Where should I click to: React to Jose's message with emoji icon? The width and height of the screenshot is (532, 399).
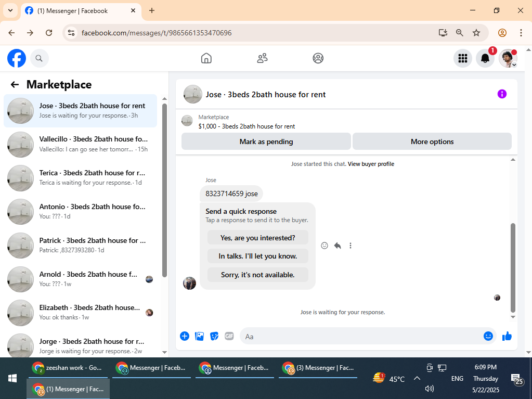[325, 246]
